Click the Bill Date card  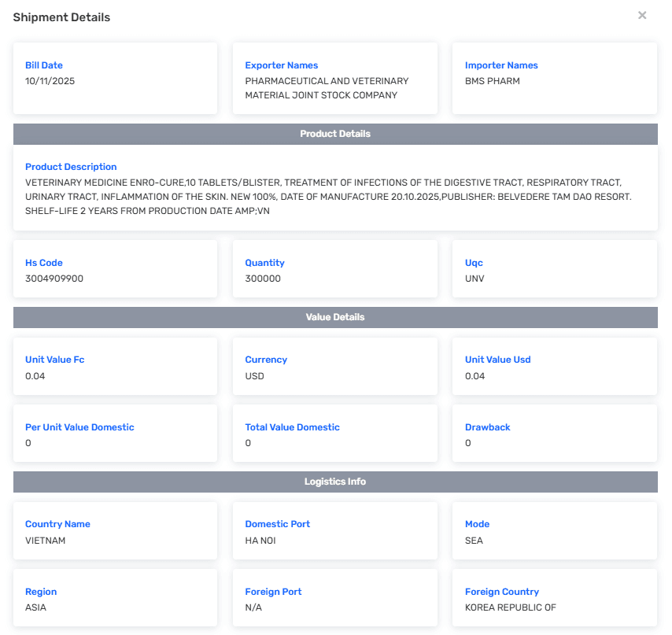tap(115, 78)
